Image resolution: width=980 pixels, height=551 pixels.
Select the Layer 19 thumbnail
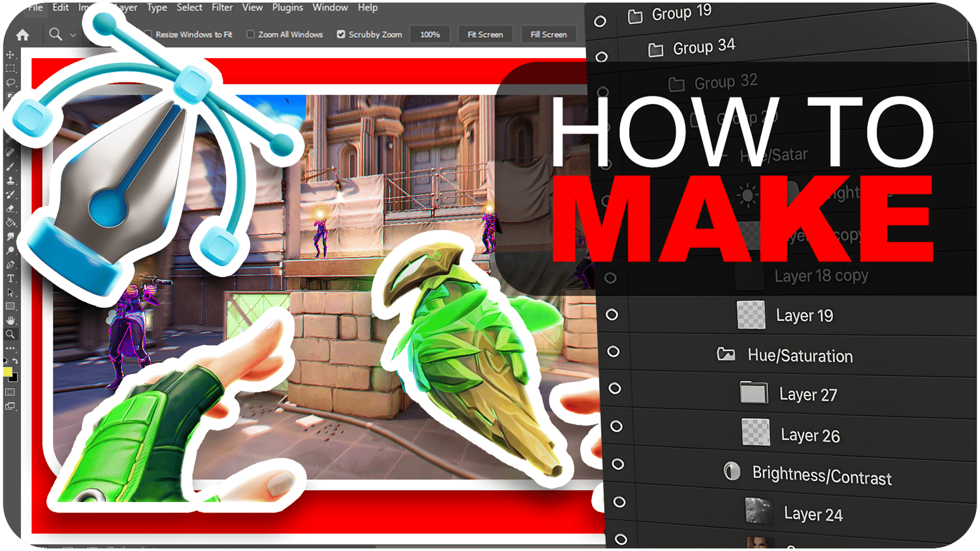coord(751,314)
